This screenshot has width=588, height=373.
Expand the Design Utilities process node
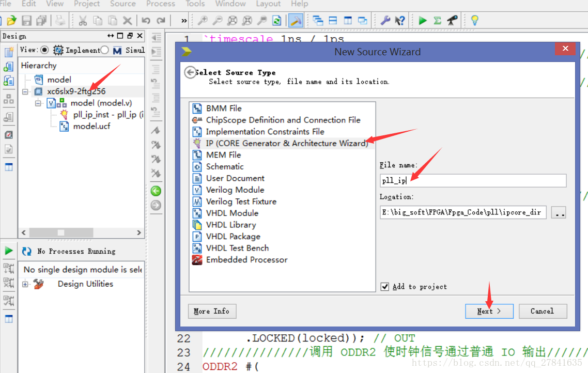(25, 284)
